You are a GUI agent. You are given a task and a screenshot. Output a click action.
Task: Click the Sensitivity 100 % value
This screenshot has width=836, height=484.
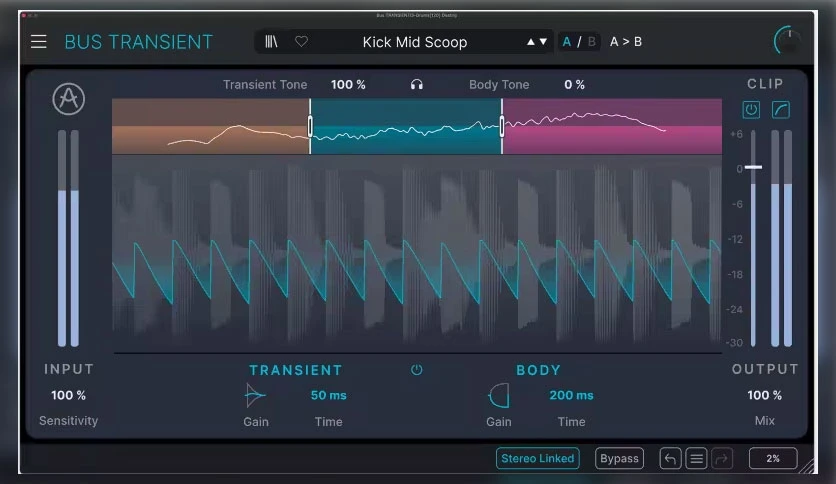(x=68, y=396)
